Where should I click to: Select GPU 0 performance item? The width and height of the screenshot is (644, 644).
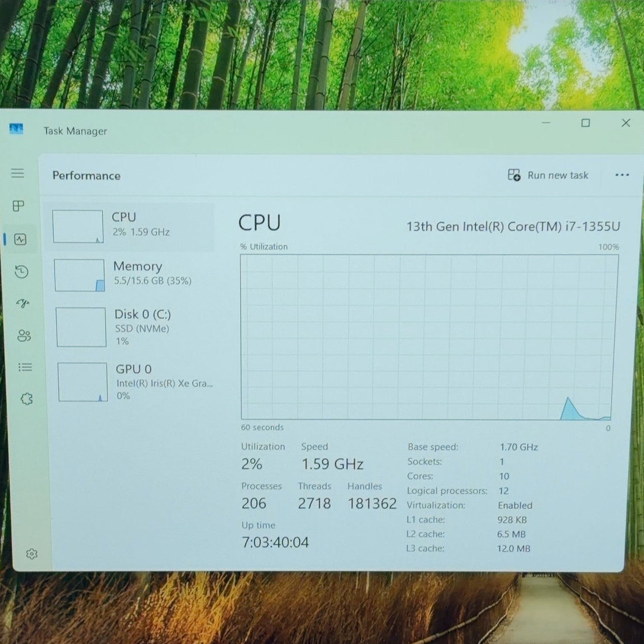click(134, 382)
